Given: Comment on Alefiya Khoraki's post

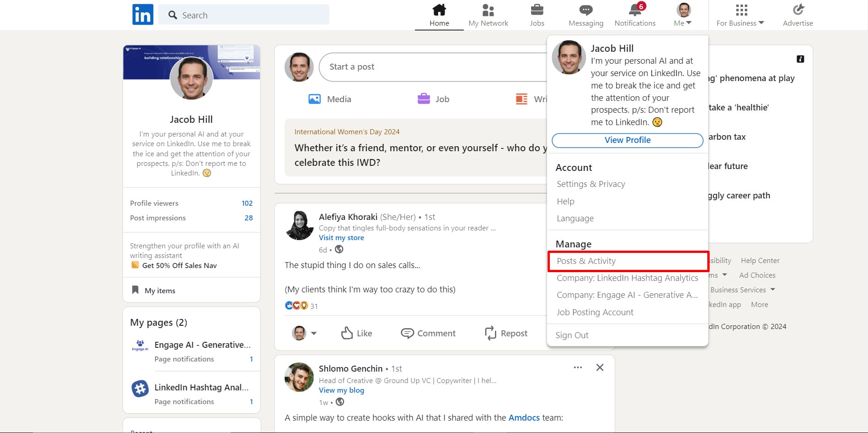Looking at the screenshot, I should pos(428,333).
